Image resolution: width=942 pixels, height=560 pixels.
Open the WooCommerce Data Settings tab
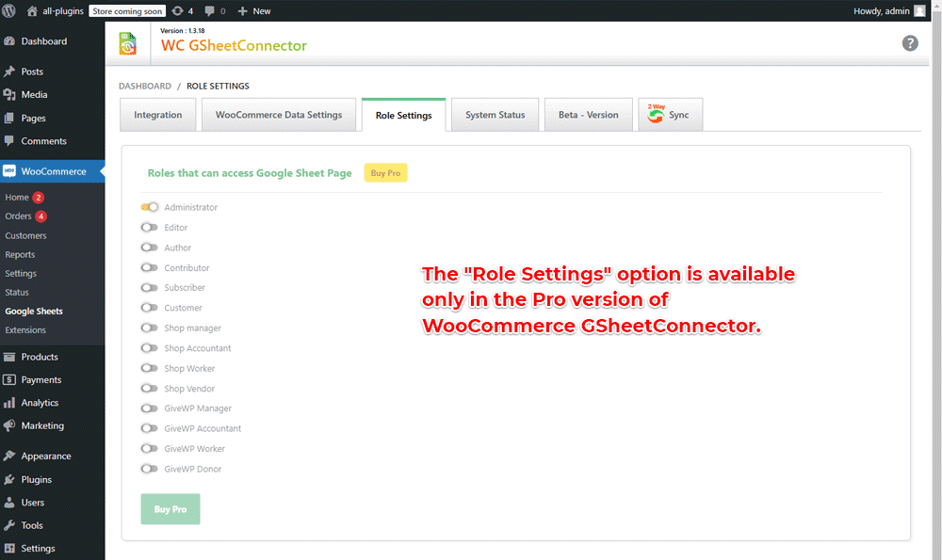coord(279,115)
